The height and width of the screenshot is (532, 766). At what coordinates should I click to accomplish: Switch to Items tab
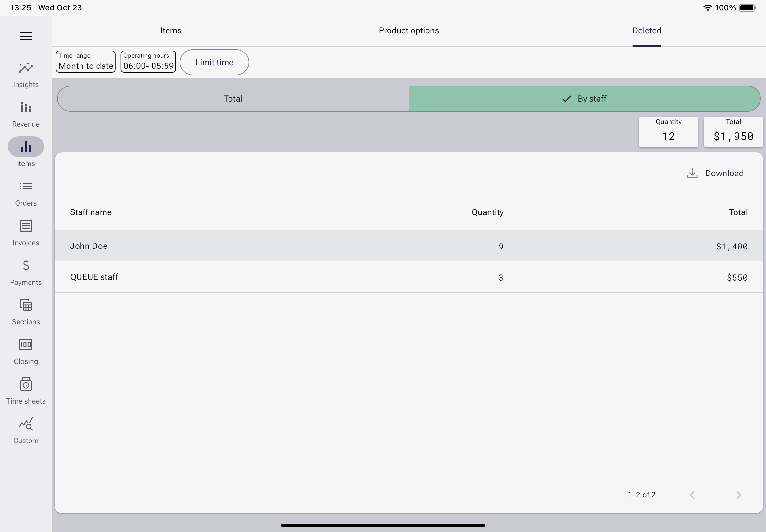pyautogui.click(x=170, y=30)
